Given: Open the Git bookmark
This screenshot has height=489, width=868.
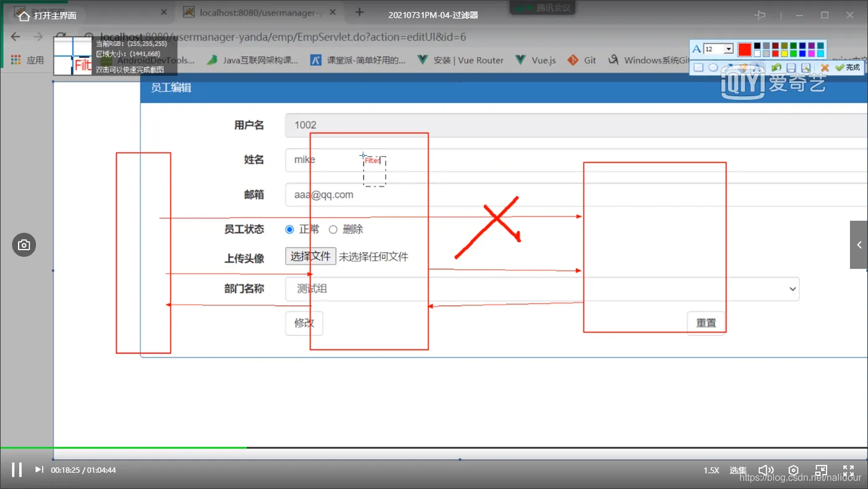Looking at the screenshot, I should pyautogui.click(x=582, y=60).
